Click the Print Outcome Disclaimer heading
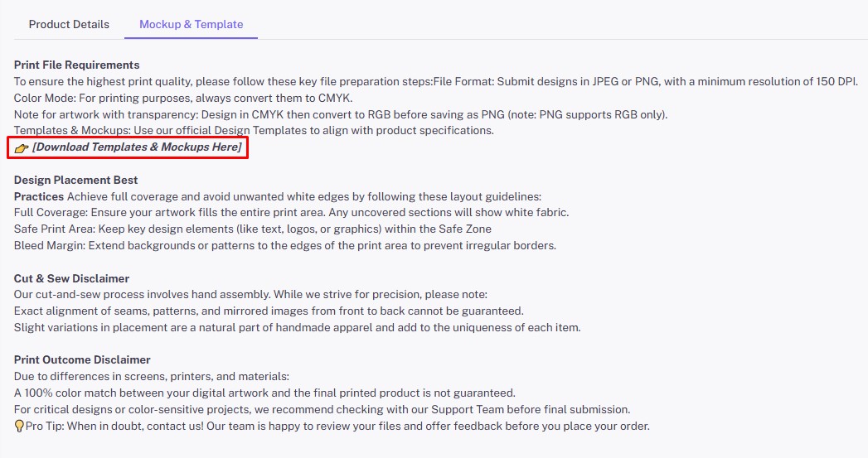This screenshot has width=868, height=458. pos(82,360)
